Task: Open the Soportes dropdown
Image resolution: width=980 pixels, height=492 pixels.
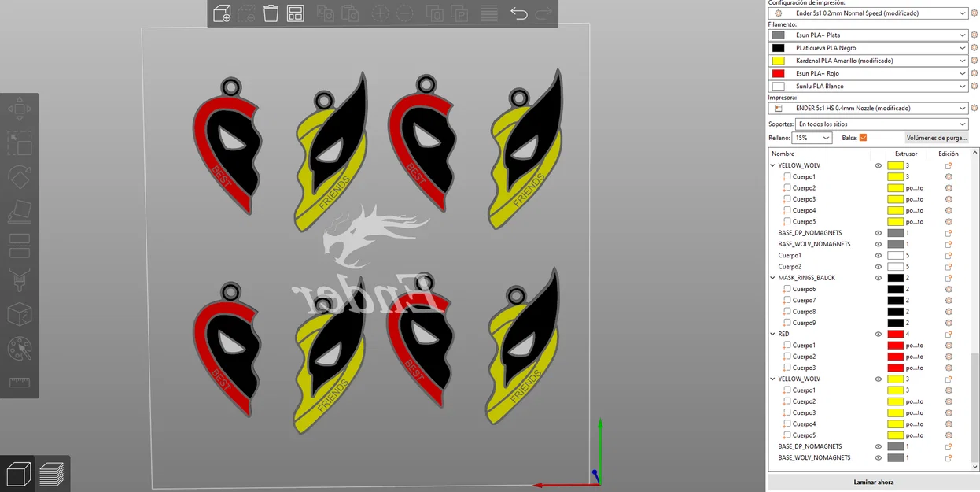Action: 882,124
